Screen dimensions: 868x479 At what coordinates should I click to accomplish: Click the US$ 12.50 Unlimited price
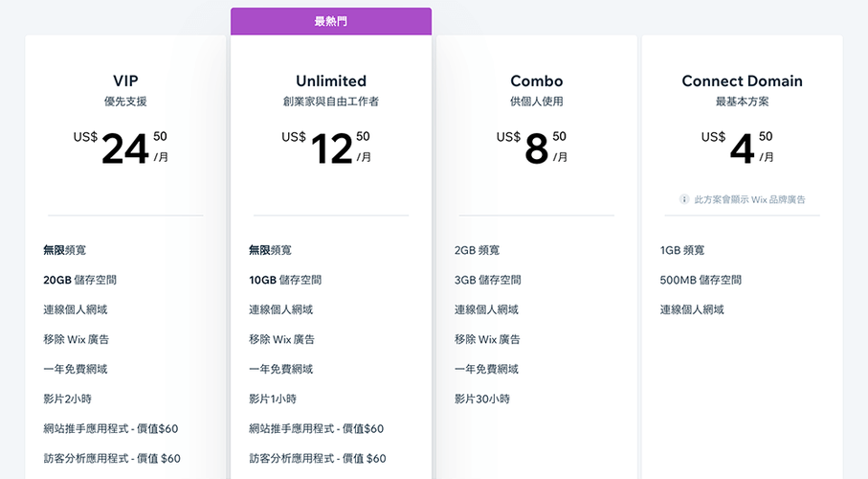pos(326,148)
